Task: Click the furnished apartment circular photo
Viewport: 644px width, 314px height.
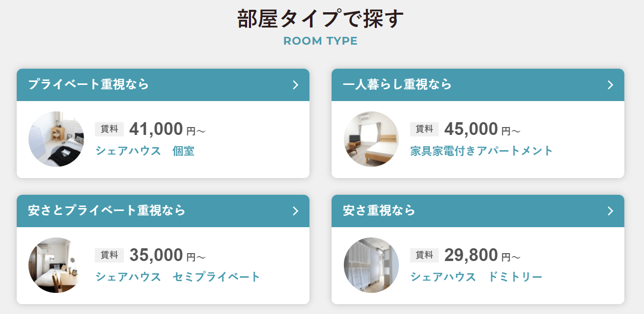Action: [x=371, y=139]
